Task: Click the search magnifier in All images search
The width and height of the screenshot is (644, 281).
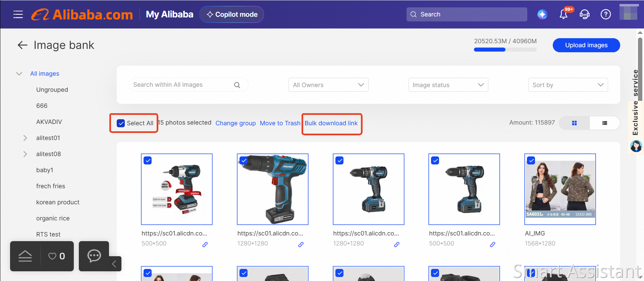Action: click(x=237, y=85)
